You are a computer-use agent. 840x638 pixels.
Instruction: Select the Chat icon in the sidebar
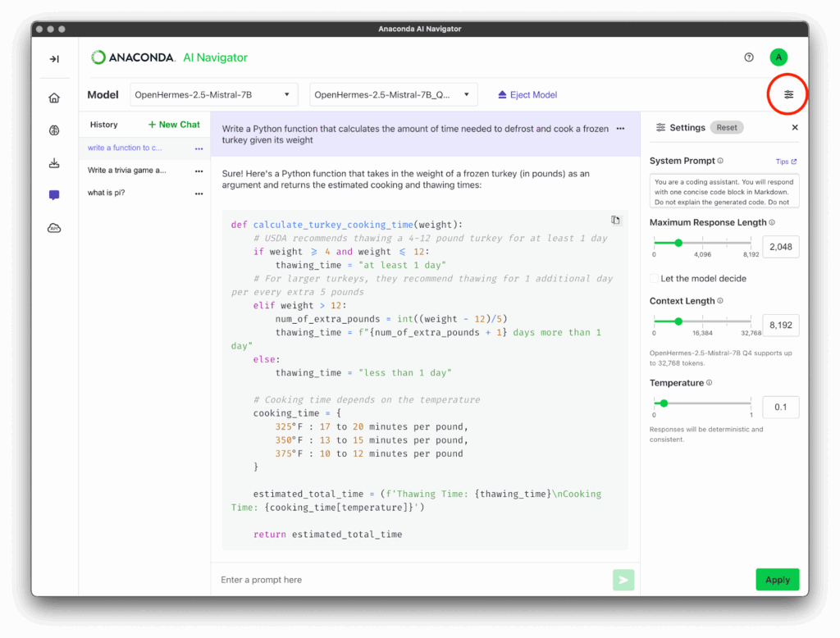pyautogui.click(x=54, y=195)
